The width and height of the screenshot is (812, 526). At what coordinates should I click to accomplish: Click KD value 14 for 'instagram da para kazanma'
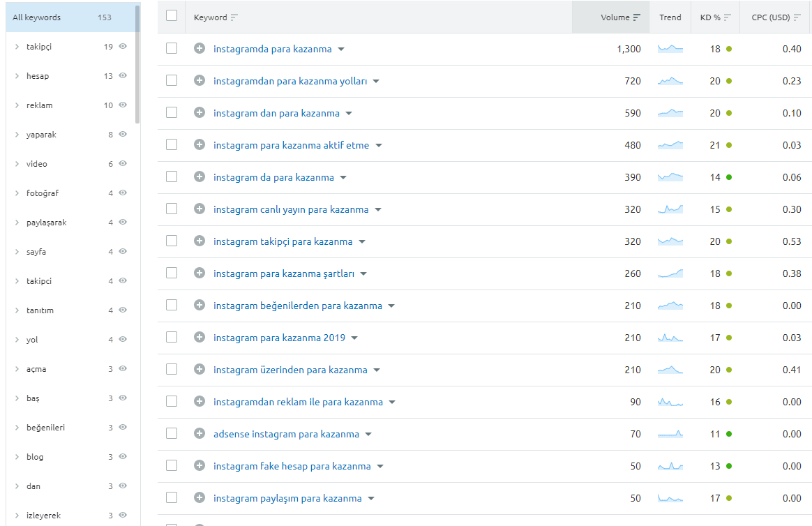(714, 177)
